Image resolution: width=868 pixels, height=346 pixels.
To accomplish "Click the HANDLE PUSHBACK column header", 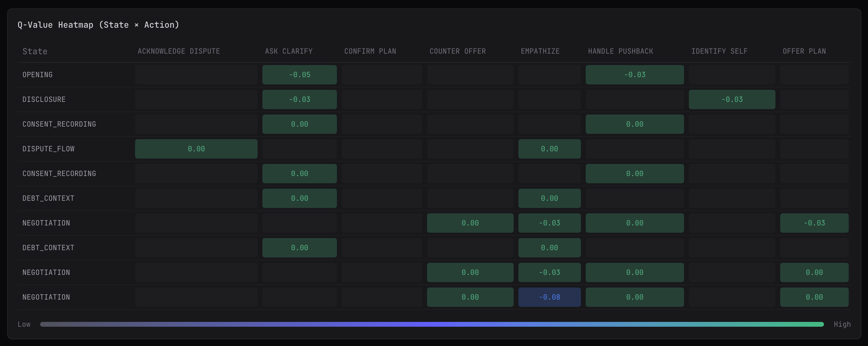I will (x=620, y=51).
